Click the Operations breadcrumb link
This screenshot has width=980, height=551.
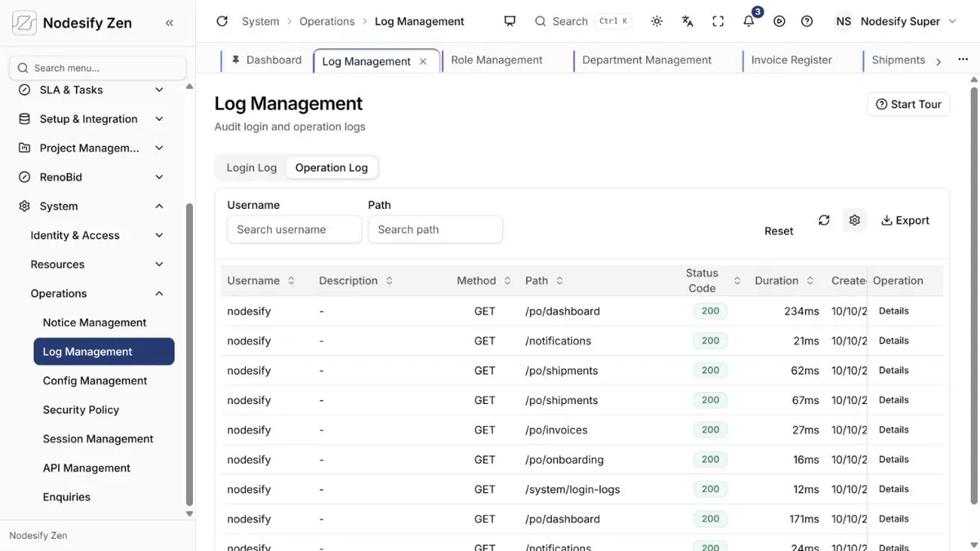[327, 21]
